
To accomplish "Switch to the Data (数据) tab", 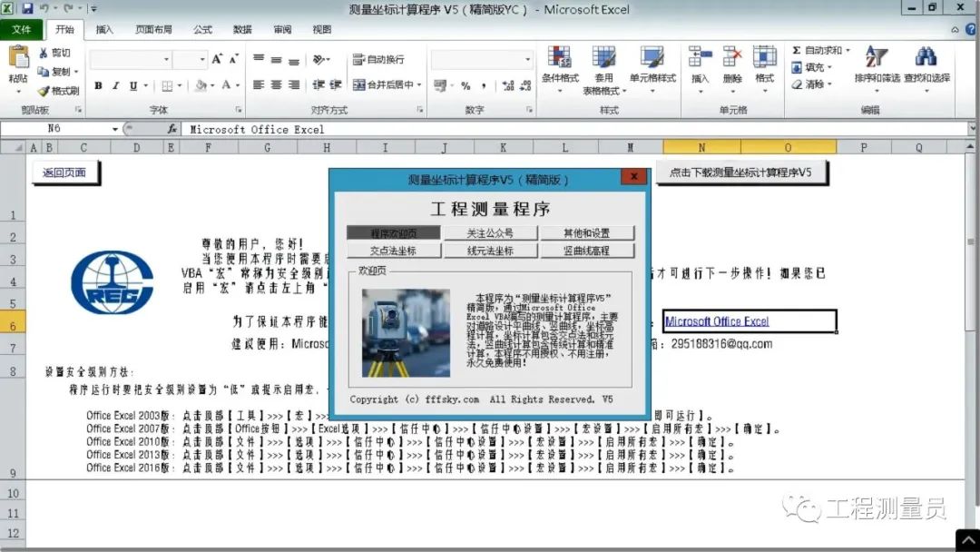I will (x=242, y=29).
